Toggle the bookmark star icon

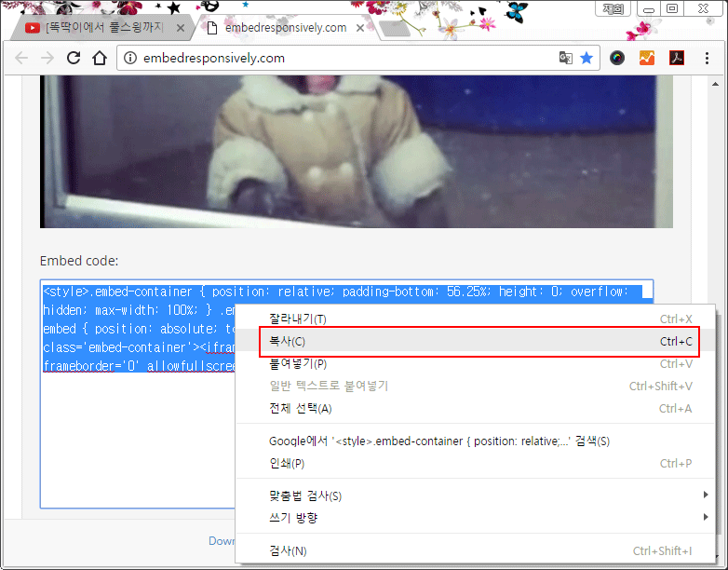[586, 58]
